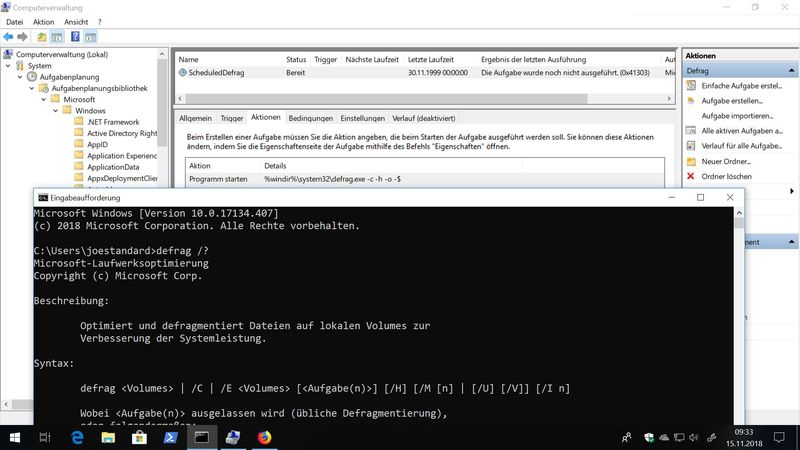This screenshot has height=450, width=800.
Task: Click the Verlauf für alle Aufgaben icon
Action: [691, 146]
